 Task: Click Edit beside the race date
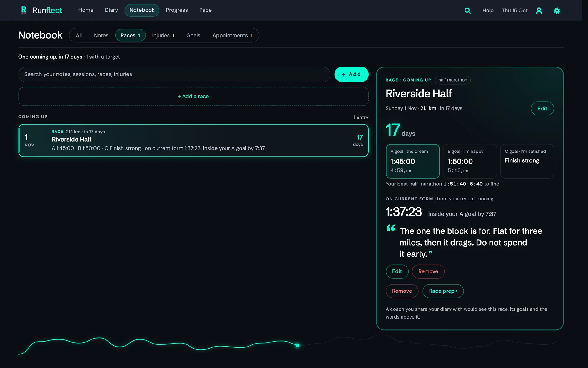coord(542,109)
